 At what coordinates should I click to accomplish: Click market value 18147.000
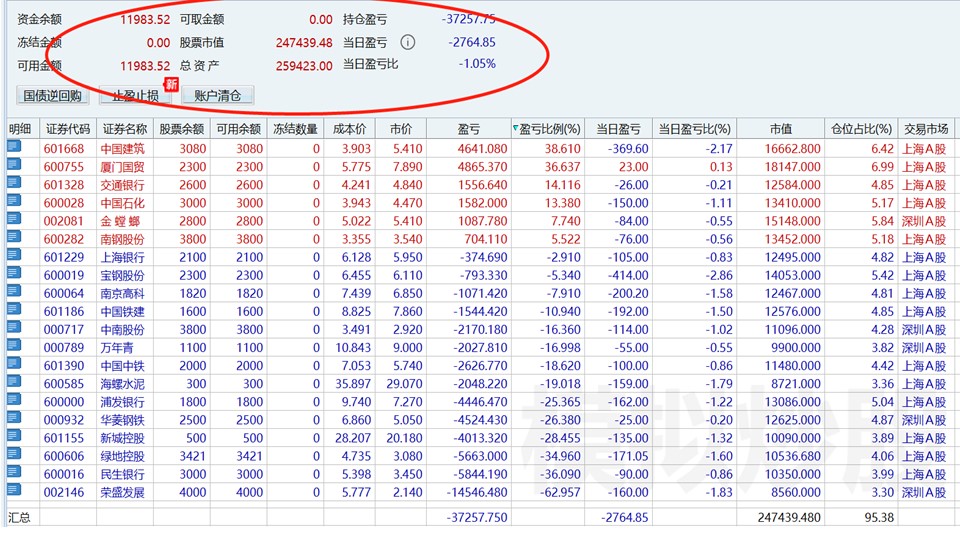point(793,167)
